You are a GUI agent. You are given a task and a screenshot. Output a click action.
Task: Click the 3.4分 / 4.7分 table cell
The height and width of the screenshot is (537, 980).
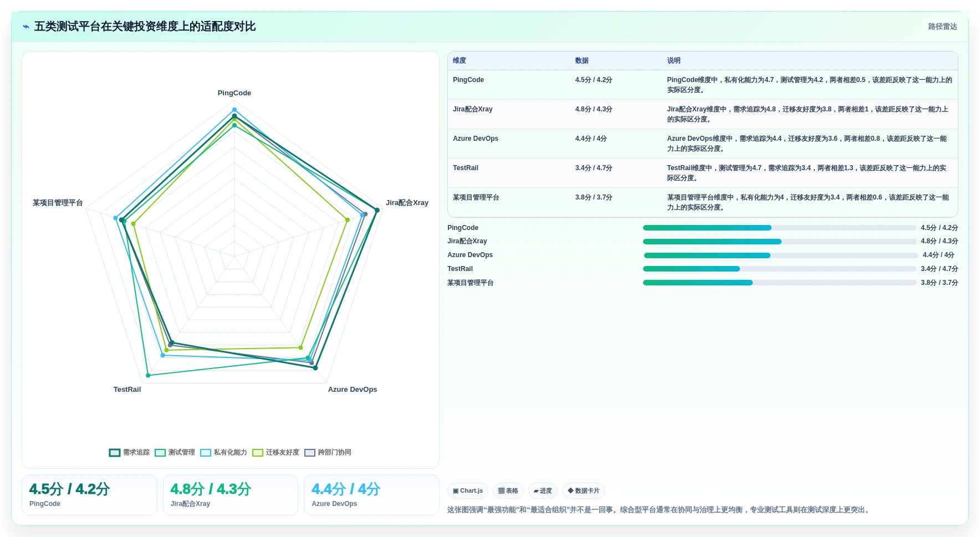pos(594,168)
